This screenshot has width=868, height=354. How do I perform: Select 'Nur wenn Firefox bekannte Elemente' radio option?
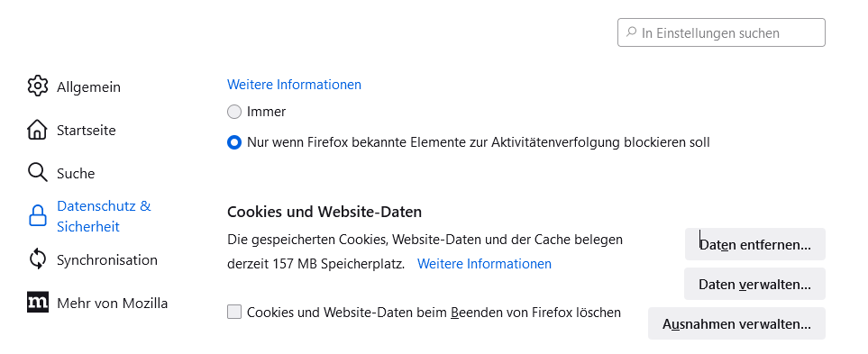coord(234,142)
